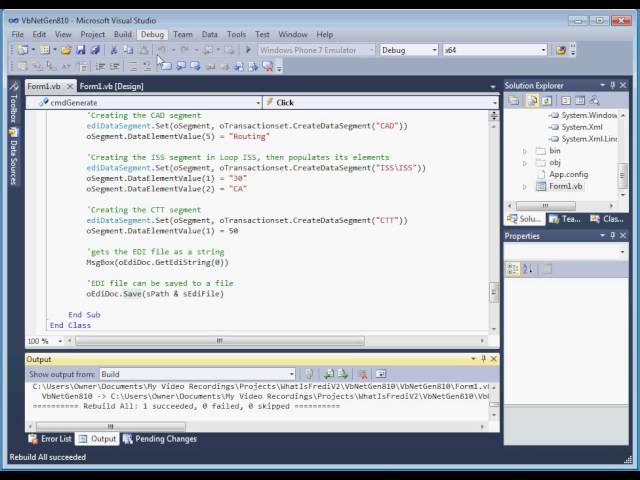The width and height of the screenshot is (640, 480).
Task: Expand the bin folder node
Action: point(525,151)
